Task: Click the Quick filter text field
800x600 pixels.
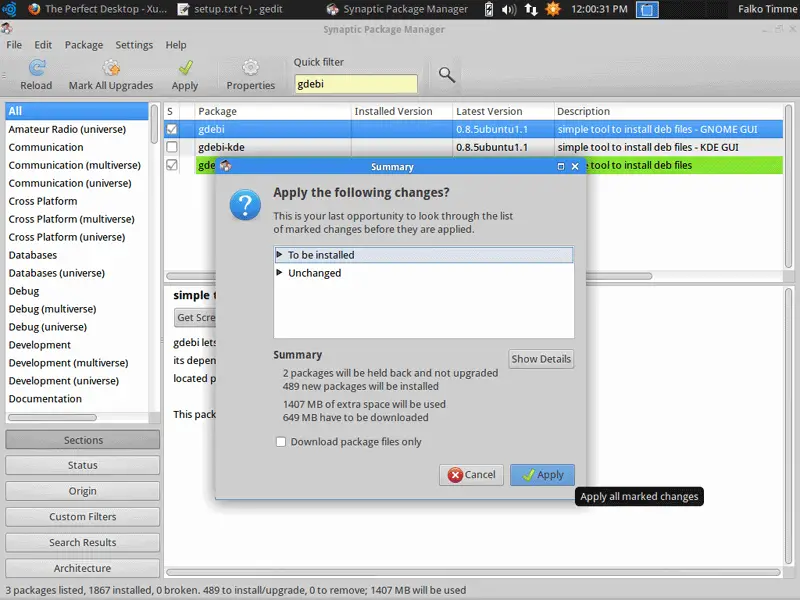Action: (x=356, y=84)
